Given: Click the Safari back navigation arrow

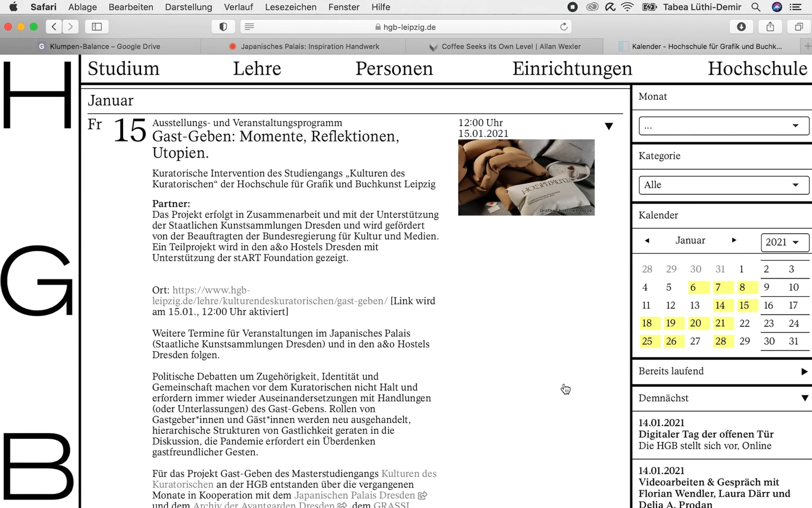Looking at the screenshot, I should click(x=54, y=27).
